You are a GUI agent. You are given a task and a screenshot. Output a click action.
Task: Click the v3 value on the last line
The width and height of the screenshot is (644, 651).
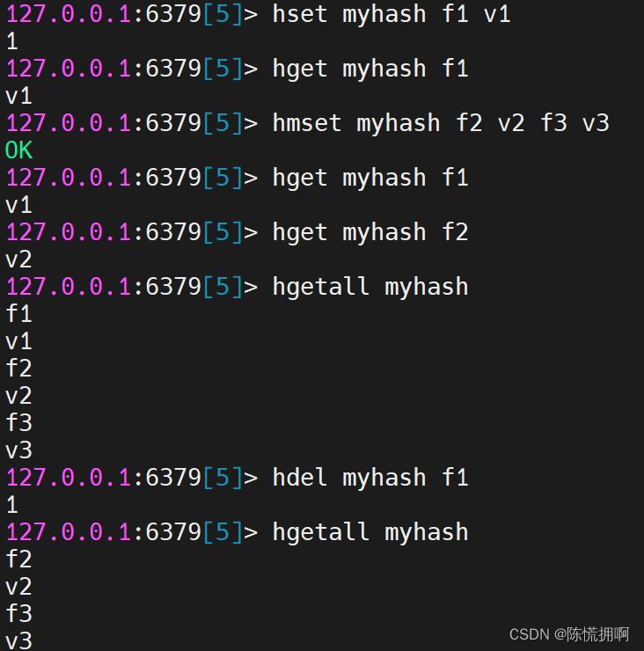tap(18, 640)
